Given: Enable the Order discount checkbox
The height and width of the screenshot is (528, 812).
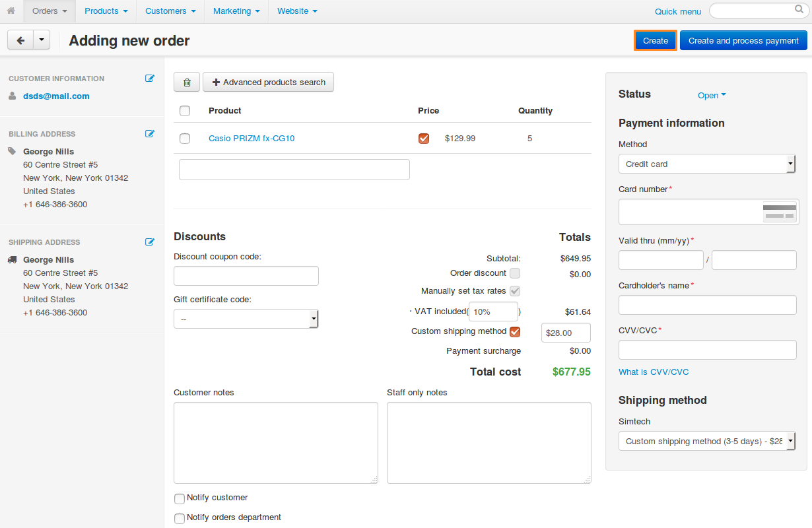Looking at the screenshot, I should [x=515, y=273].
